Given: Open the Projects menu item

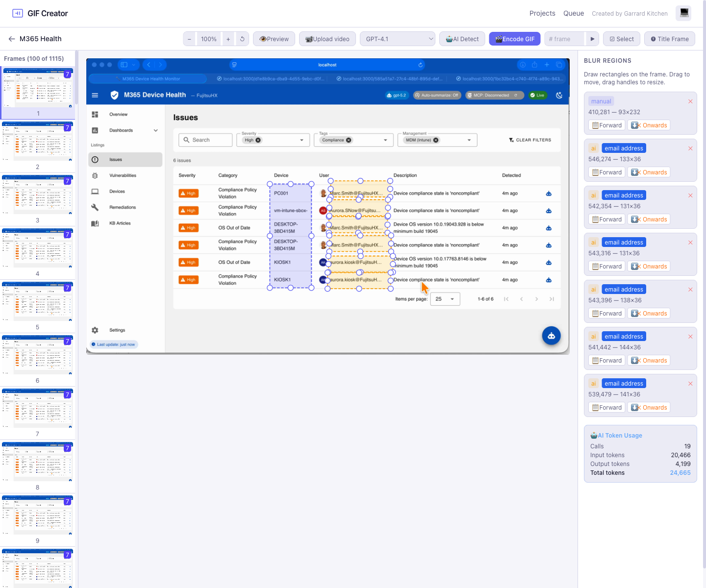Looking at the screenshot, I should (x=542, y=13).
